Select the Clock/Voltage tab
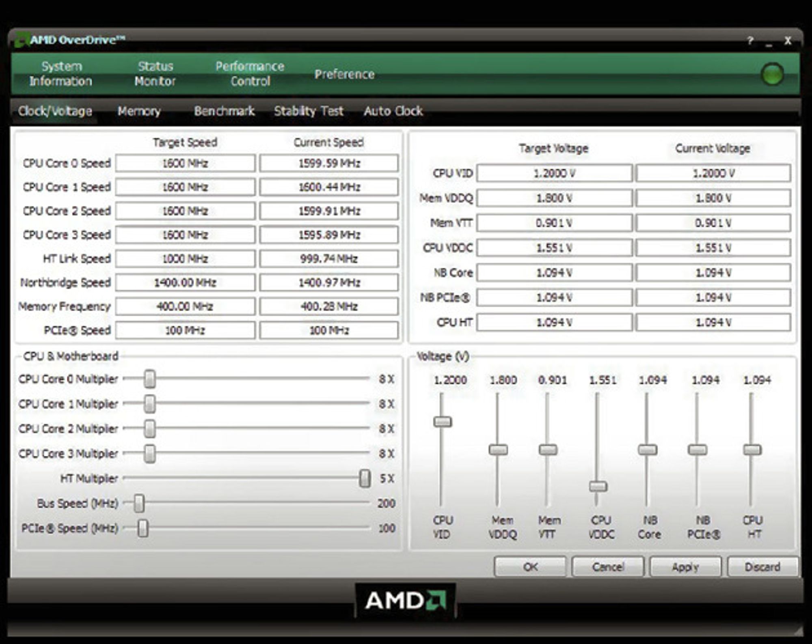This screenshot has height=644, width=812. (55, 111)
